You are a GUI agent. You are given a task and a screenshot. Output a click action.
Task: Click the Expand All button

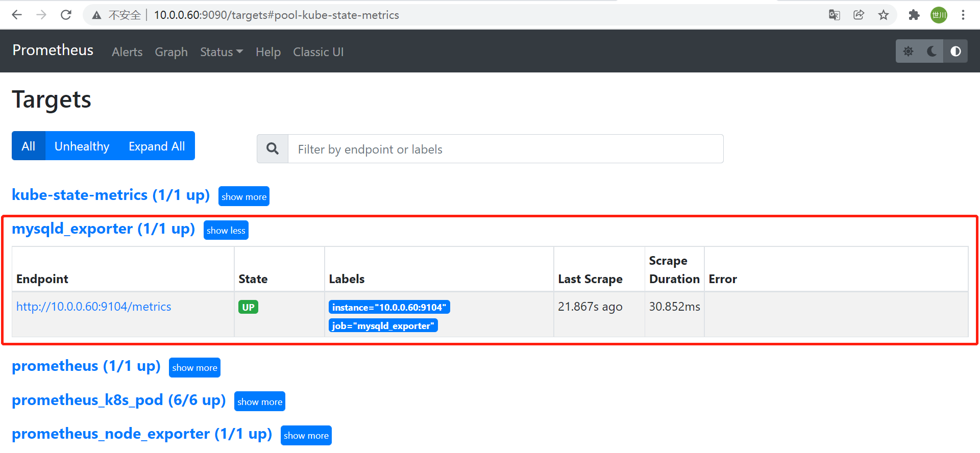pos(157,146)
